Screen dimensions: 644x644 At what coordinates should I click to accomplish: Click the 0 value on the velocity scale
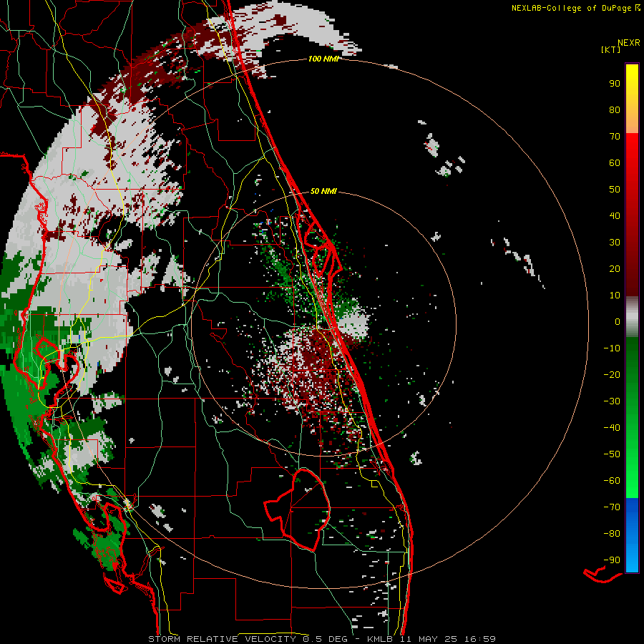click(618, 322)
